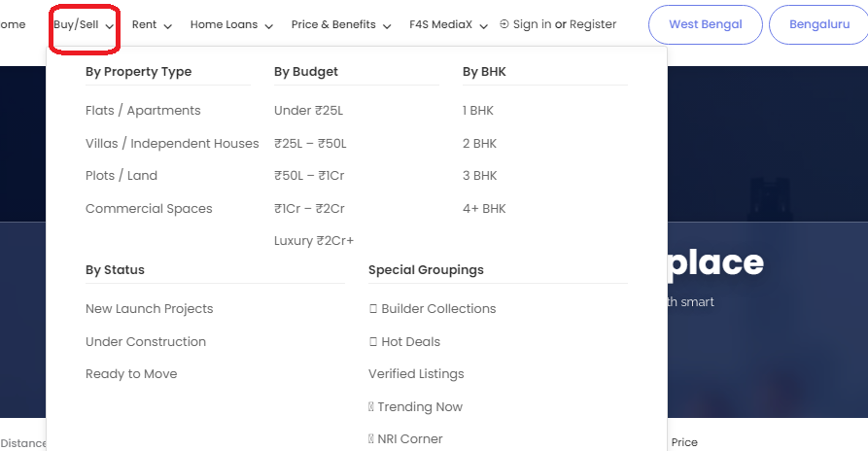
Task: Expand the Rent dropdown chevron
Action: 168,26
